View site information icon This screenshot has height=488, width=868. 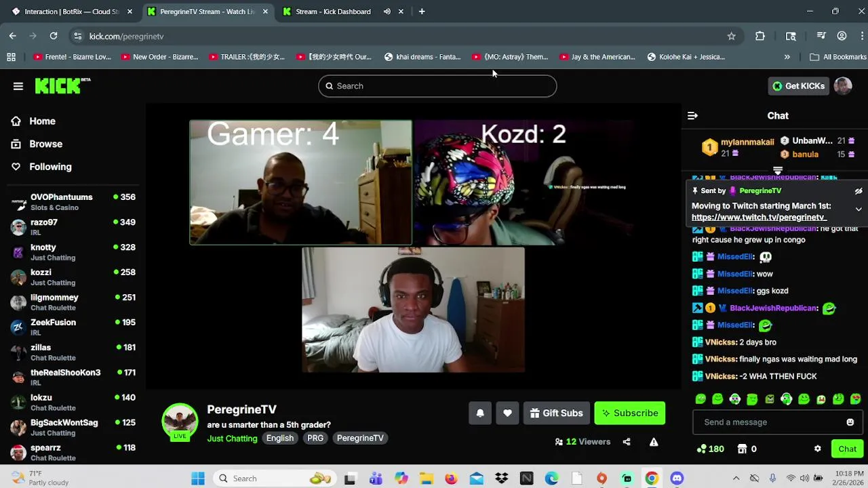[x=77, y=36]
